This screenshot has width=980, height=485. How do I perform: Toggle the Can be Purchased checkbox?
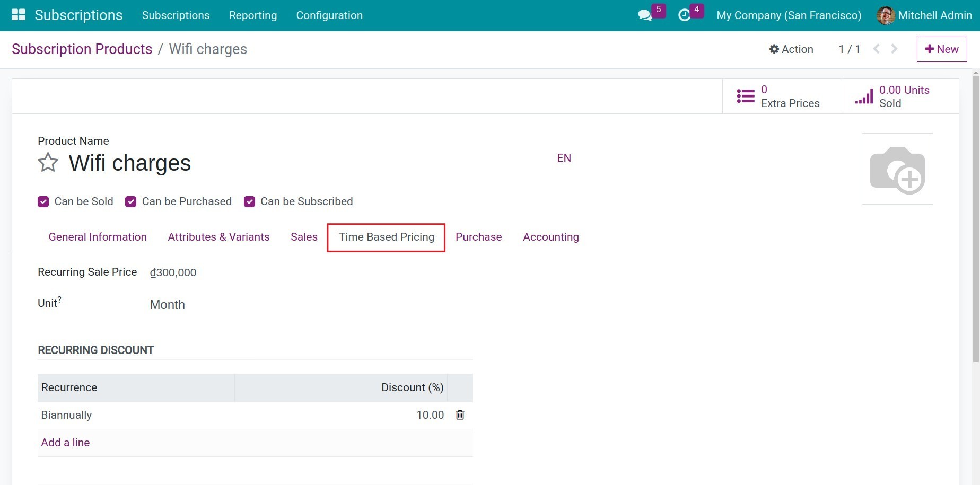130,202
